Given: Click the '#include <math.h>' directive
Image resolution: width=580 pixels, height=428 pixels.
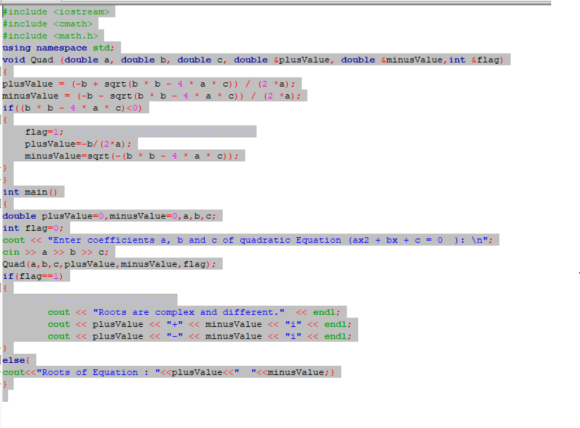Looking at the screenshot, I should (x=51, y=36).
